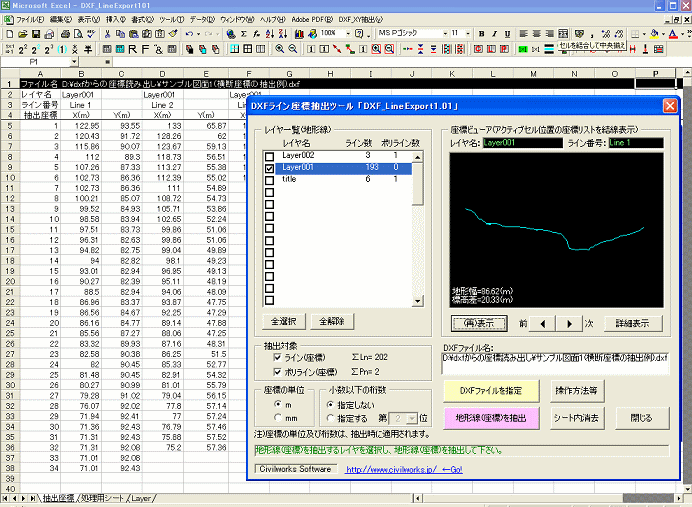Click the large F icon in second toolbar
The image size is (692, 507).
pos(145,49)
